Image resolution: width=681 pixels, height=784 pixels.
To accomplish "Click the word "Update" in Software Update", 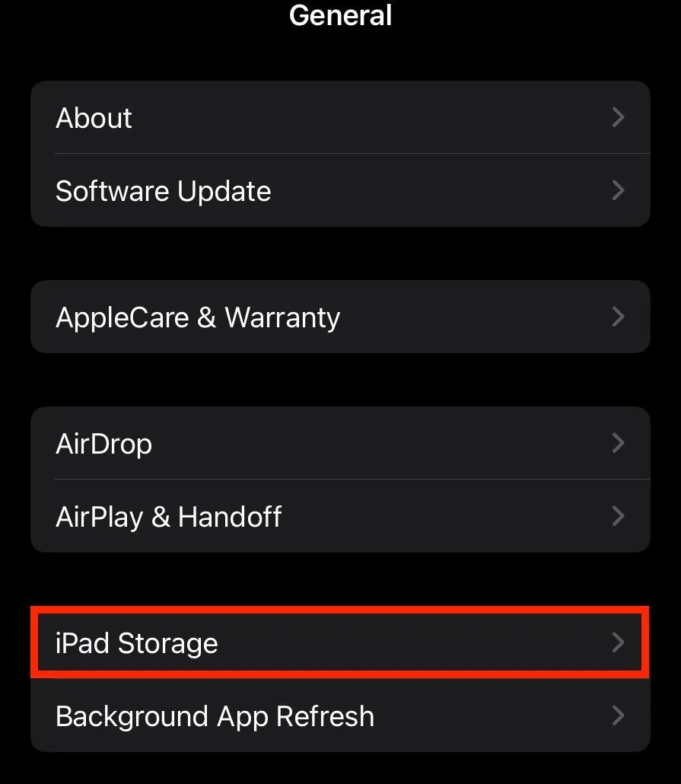I will [x=224, y=193].
